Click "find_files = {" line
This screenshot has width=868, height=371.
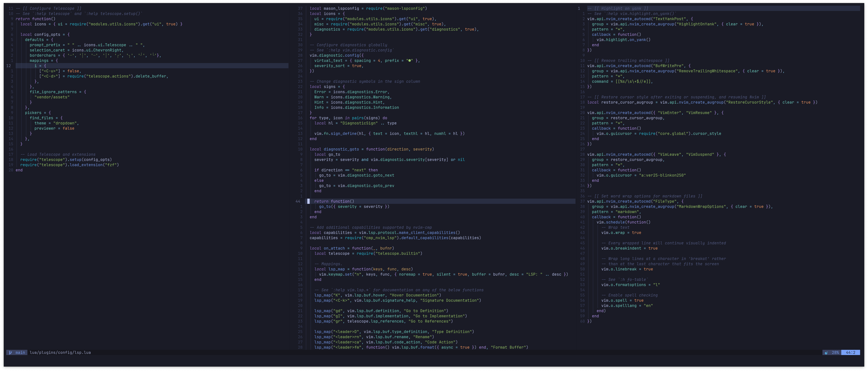[46, 118]
